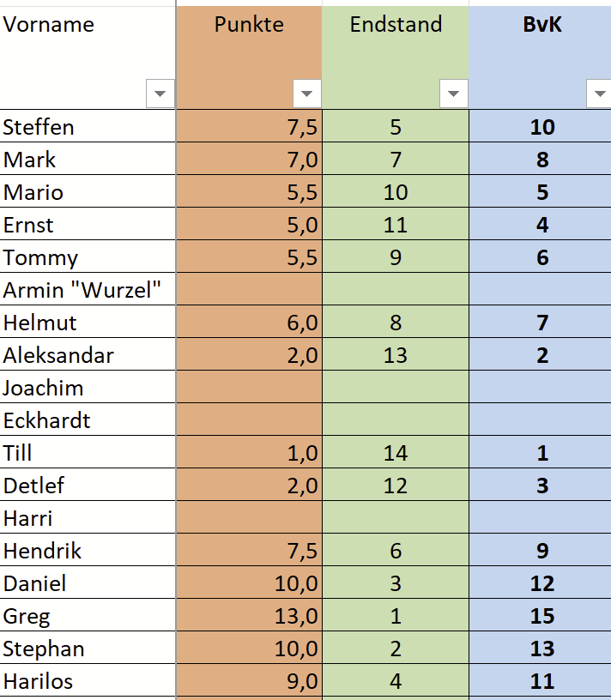
Task: Open the BvK column filter dropdown
Action: [x=598, y=94]
